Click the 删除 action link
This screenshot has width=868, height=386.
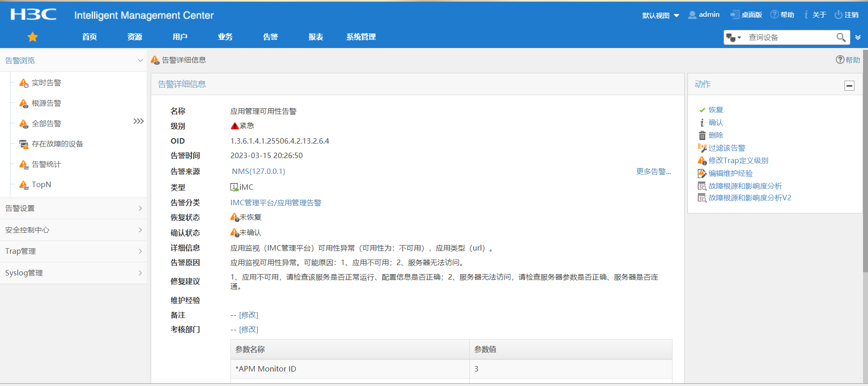pyautogui.click(x=716, y=135)
